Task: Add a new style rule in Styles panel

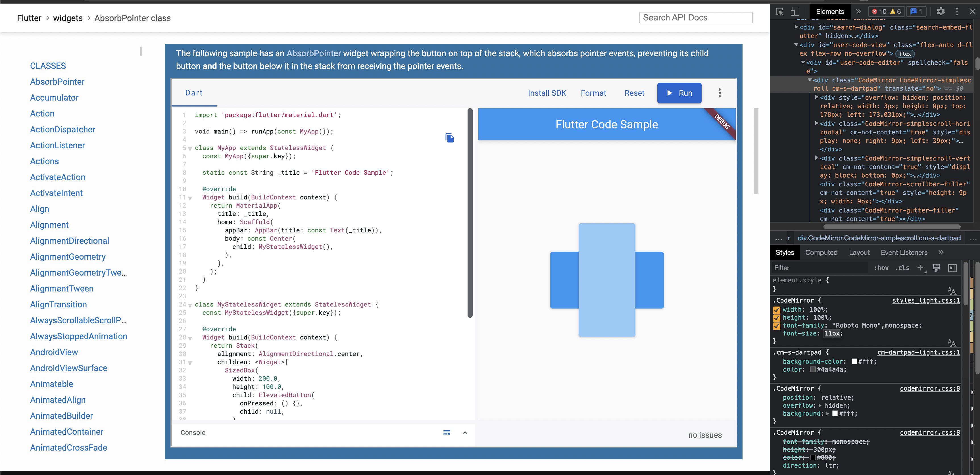Action: click(x=921, y=268)
